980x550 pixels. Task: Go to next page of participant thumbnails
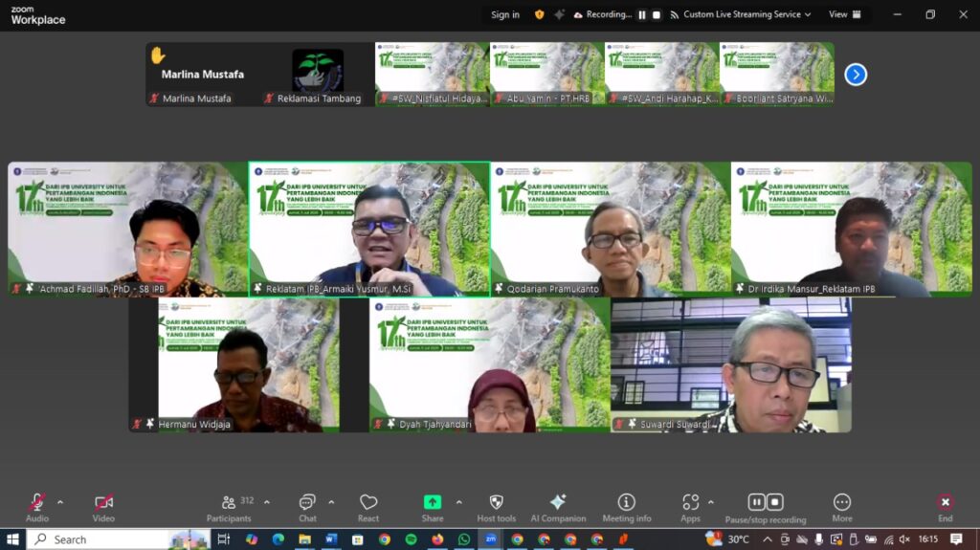[856, 75]
